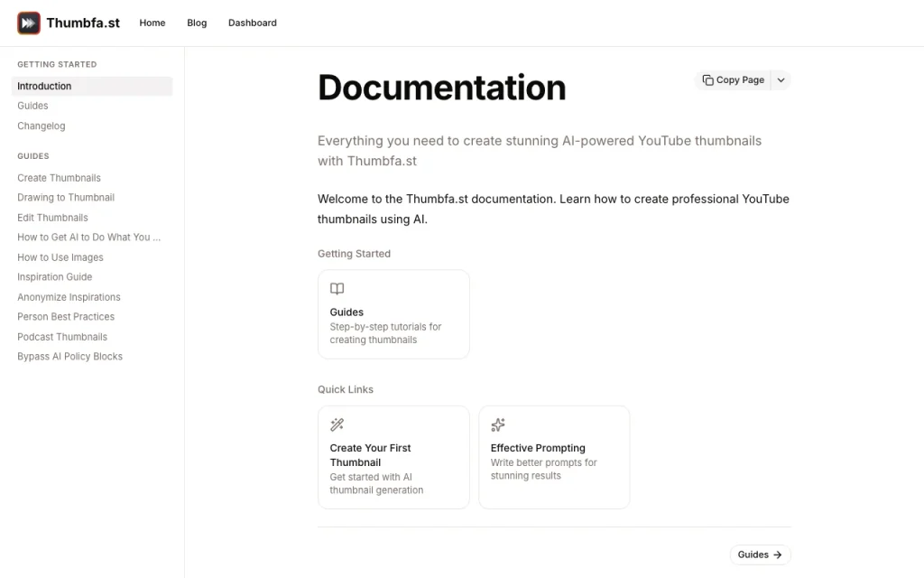This screenshot has height=578, width=924.
Task: Click the sparkles icon on Effective Prompting card
Action: coord(498,424)
